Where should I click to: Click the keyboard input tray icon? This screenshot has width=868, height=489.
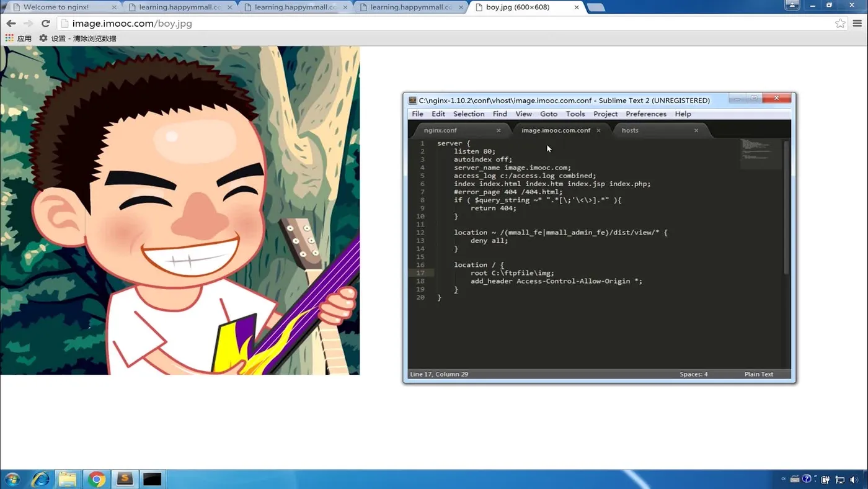click(794, 479)
